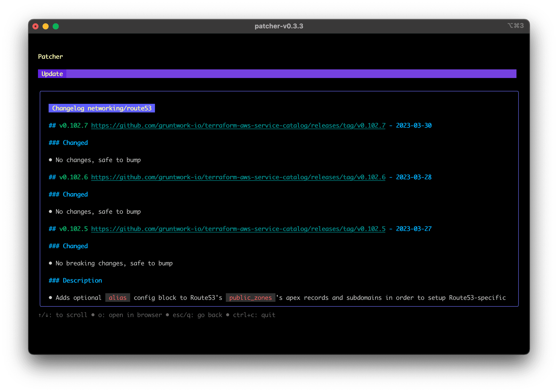
Task: Click the window title 'patcher-v0.3.3'
Action: click(279, 26)
